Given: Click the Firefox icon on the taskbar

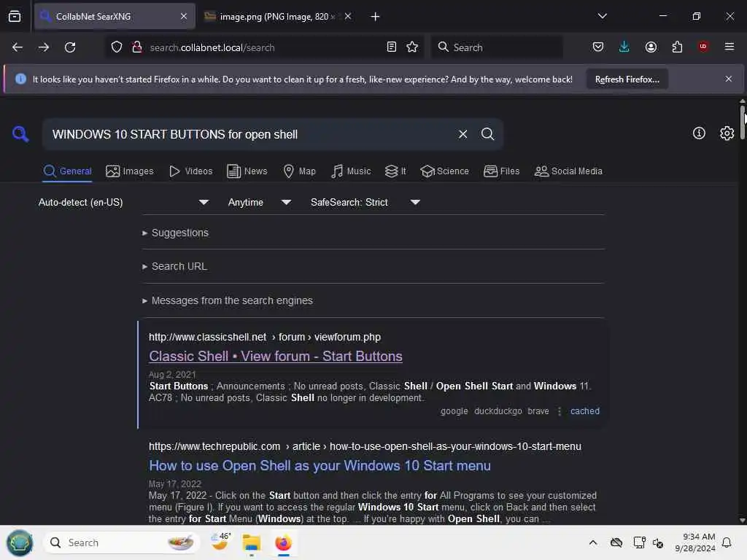Looking at the screenshot, I should tap(284, 542).
